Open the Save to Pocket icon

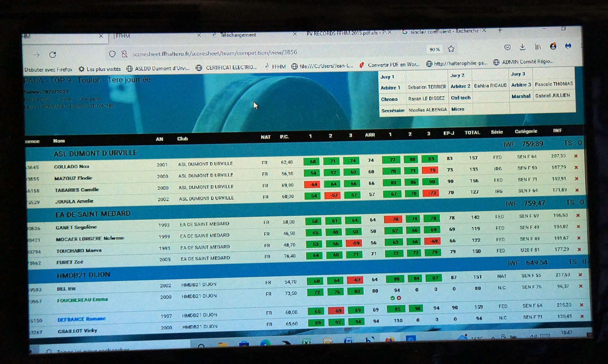(508, 47)
